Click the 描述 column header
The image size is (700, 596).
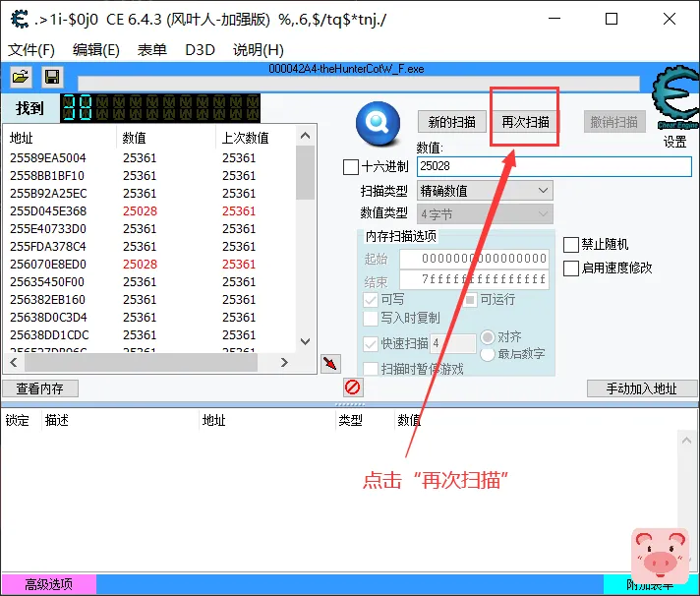coord(120,420)
